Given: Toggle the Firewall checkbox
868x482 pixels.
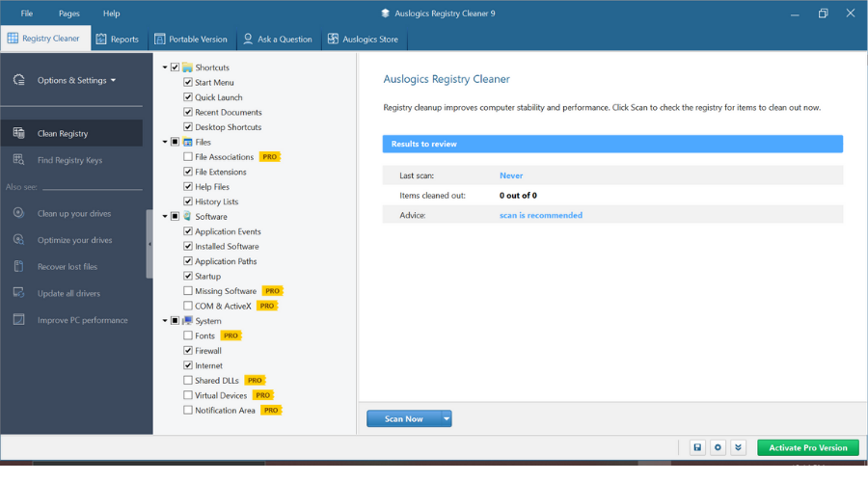Looking at the screenshot, I should point(188,350).
